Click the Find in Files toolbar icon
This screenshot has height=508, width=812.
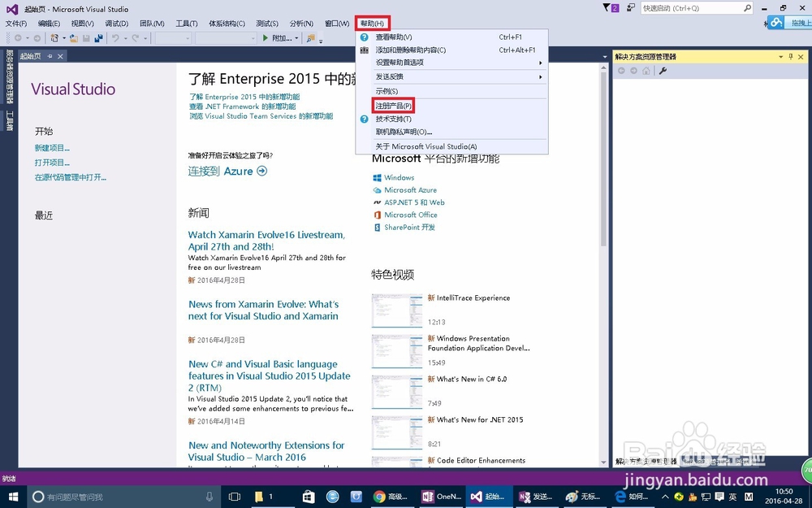coord(311,38)
